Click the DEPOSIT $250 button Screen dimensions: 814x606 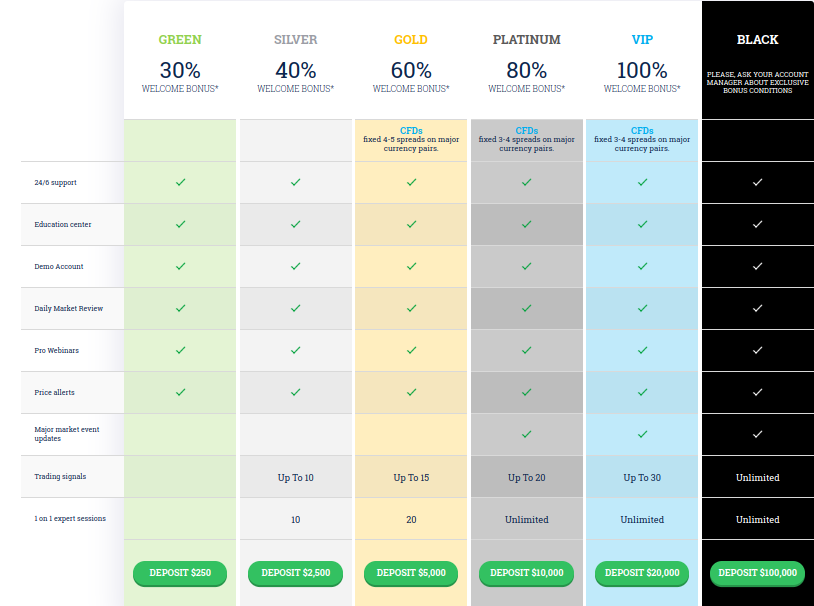180,573
